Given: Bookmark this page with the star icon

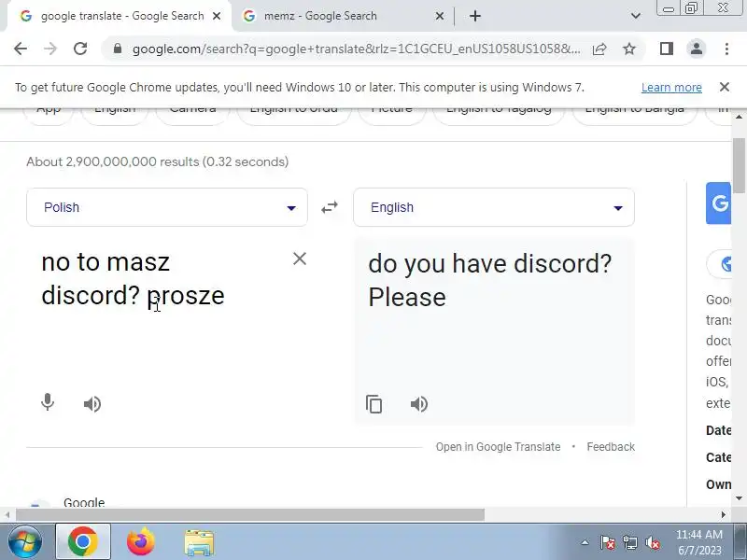Looking at the screenshot, I should click(x=629, y=49).
